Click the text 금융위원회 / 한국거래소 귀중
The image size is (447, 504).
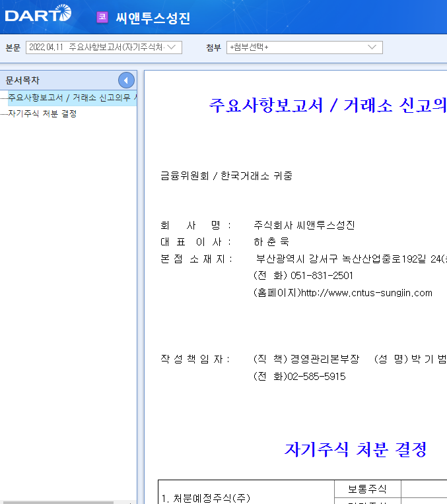pos(226,176)
